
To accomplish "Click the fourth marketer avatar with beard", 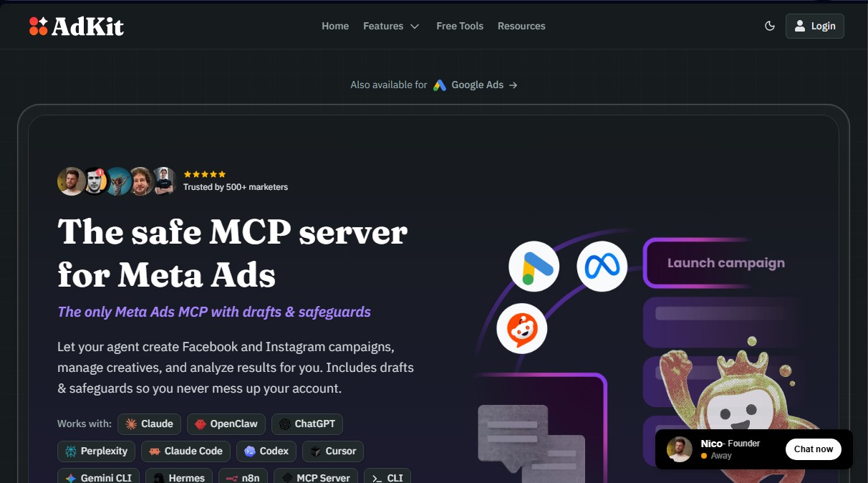I will 143,181.
